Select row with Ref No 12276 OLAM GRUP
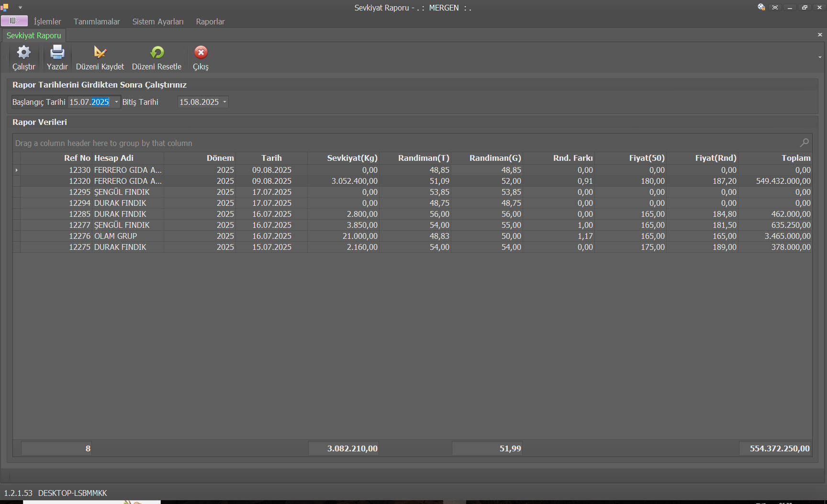The height and width of the screenshot is (504, 827). (115, 236)
